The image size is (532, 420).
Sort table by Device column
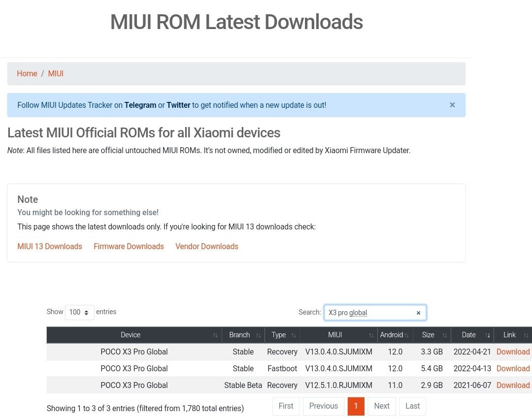coord(134,335)
